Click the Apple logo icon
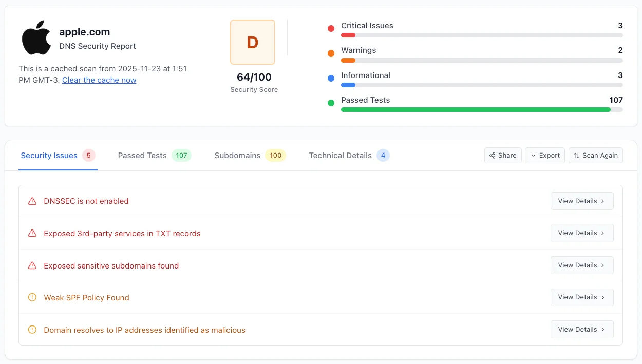This screenshot has width=642, height=364. tap(36, 37)
